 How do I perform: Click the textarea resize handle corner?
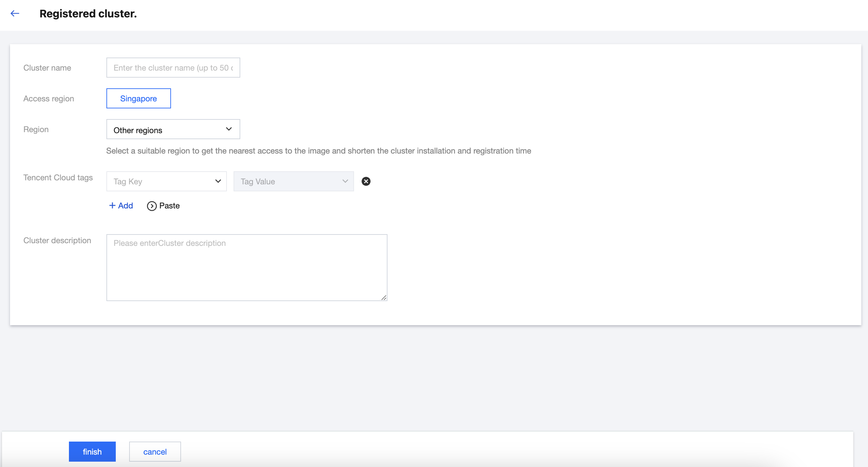click(x=384, y=297)
